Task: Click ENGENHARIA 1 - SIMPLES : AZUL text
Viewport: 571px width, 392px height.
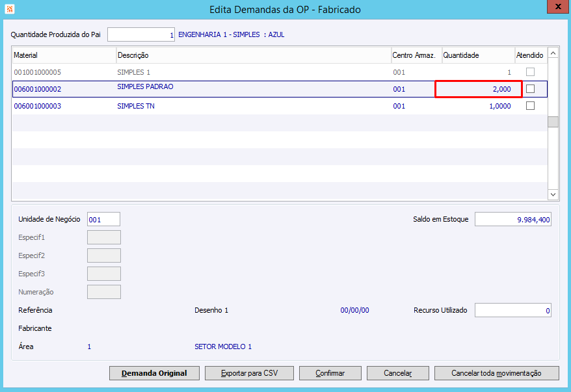Action: 232,34
